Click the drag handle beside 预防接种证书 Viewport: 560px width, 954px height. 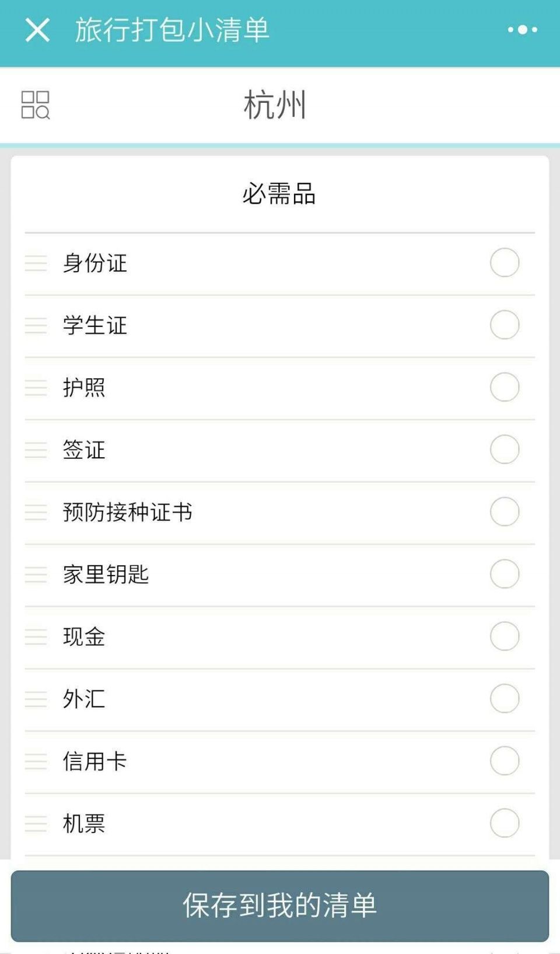(36, 512)
